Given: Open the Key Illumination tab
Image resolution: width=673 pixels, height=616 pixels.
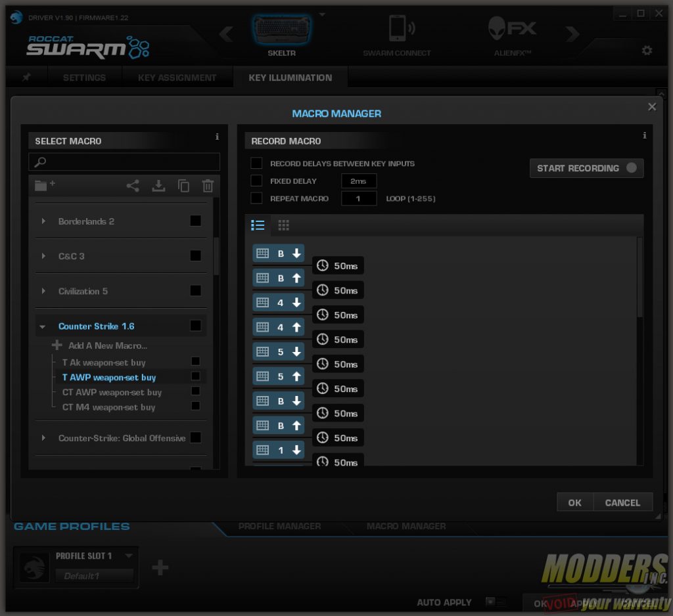Looking at the screenshot, I should coord(290,77).
